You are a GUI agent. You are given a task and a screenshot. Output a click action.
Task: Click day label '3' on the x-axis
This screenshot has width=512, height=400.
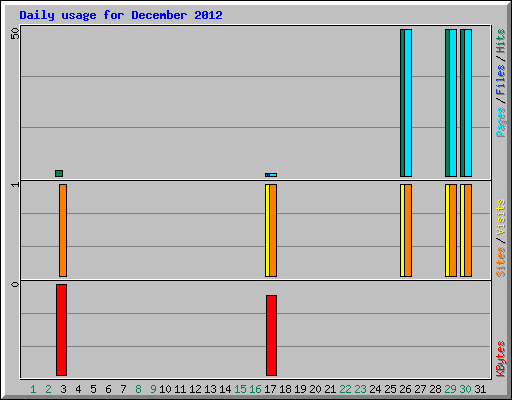click(63, 389)
